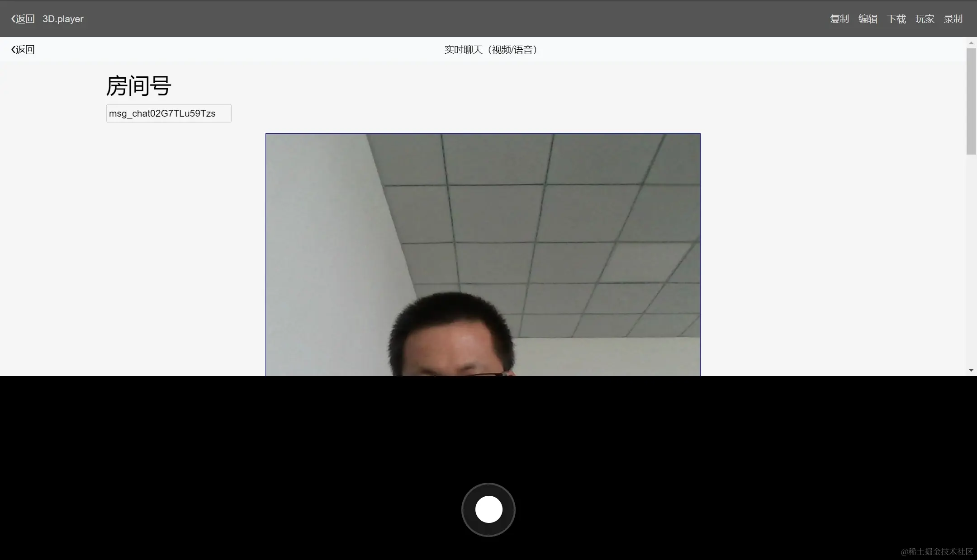Click the second-row 返回 back arrow

coord(23,50)
